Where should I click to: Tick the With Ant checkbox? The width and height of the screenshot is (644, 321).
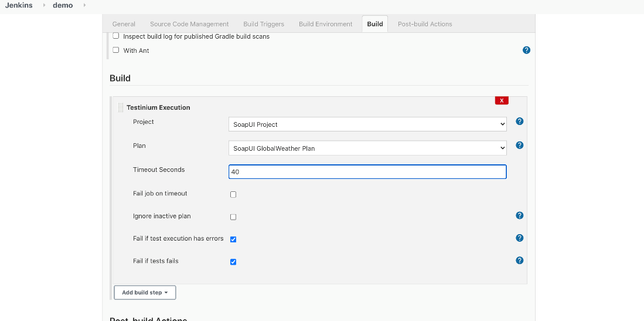point(116,50)
